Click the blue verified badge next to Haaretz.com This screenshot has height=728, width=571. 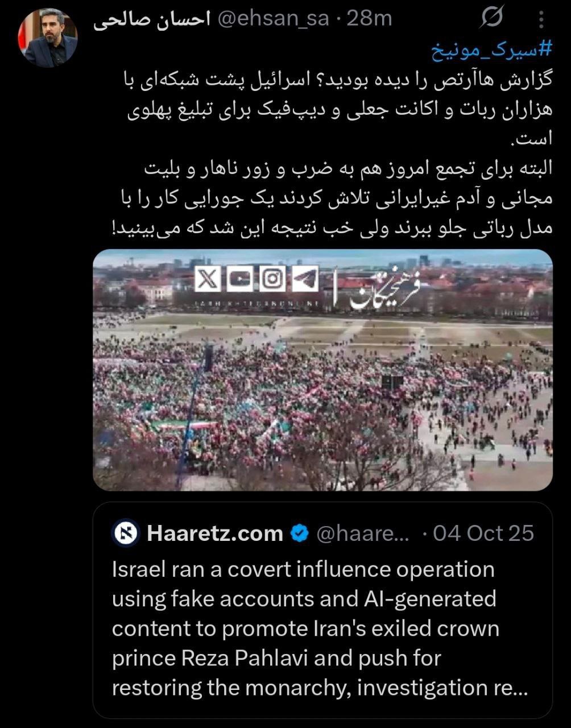click(x=300, y=533)
